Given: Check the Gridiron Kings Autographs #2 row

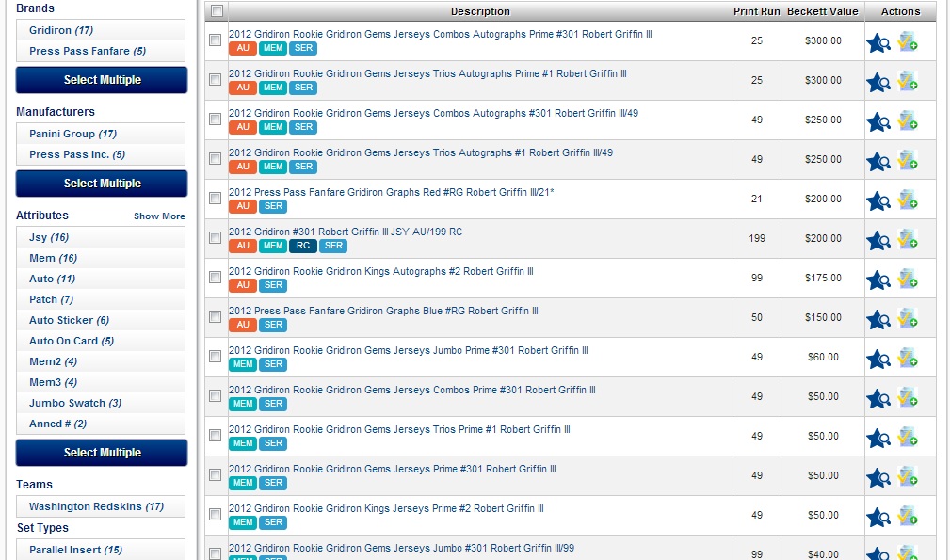Looking at the screenshot, I should pos(215,277).
